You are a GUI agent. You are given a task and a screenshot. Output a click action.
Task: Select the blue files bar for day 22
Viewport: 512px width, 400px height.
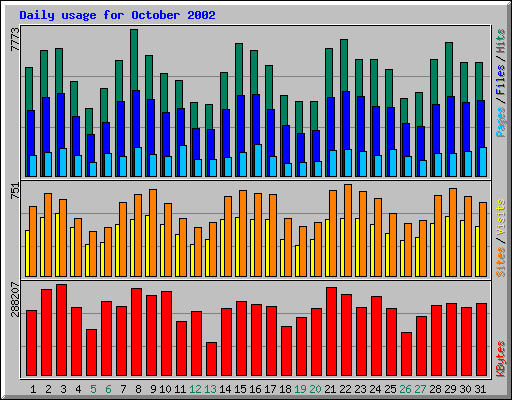tap(346, 120)
